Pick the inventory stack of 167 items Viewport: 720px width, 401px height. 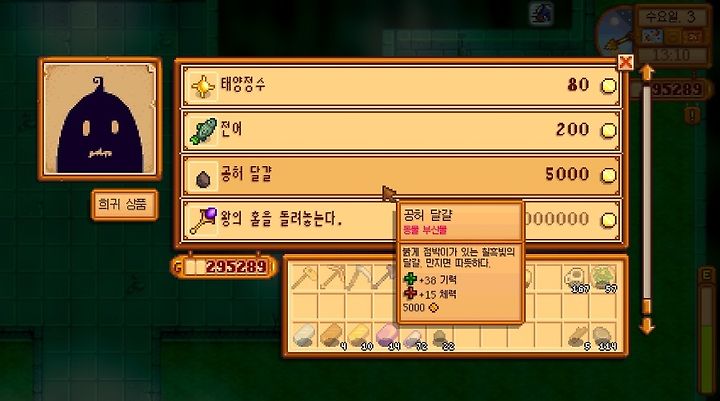575,279
